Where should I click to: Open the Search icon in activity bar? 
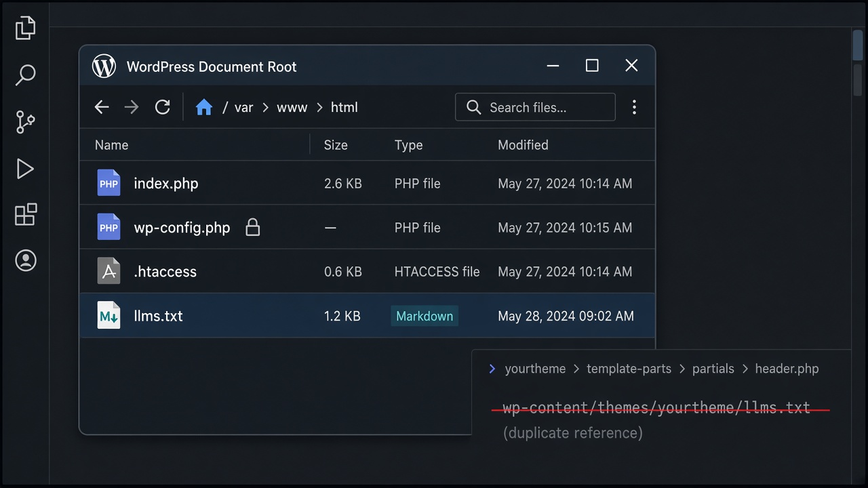pos(25,75)
